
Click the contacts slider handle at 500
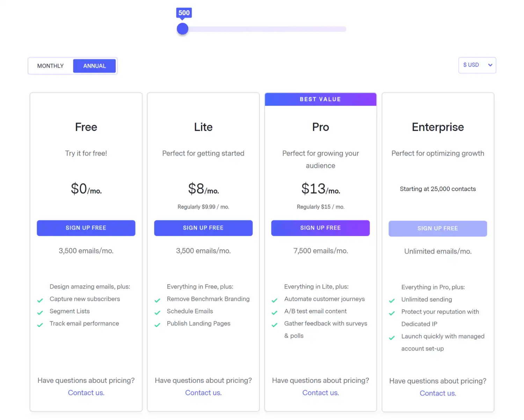[182, 29]
